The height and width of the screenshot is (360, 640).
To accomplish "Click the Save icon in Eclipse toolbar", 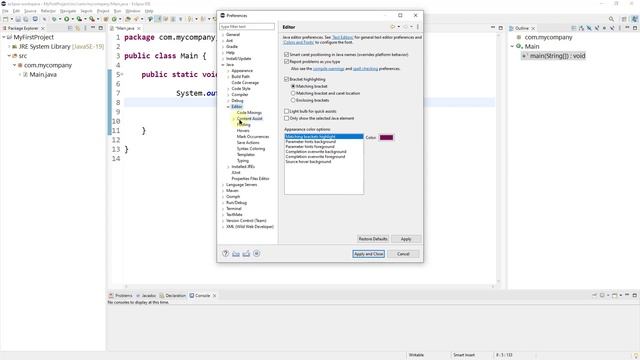I will (18, 19).
